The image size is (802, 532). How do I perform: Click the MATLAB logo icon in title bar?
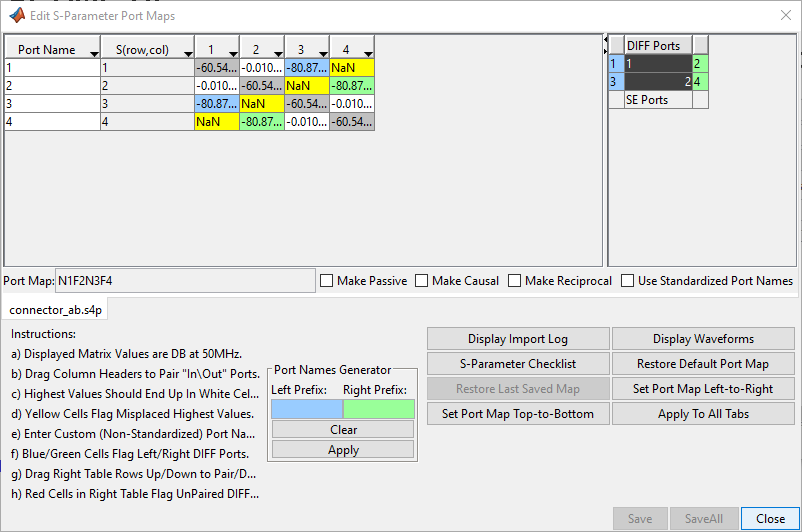(x=17, y=15)
